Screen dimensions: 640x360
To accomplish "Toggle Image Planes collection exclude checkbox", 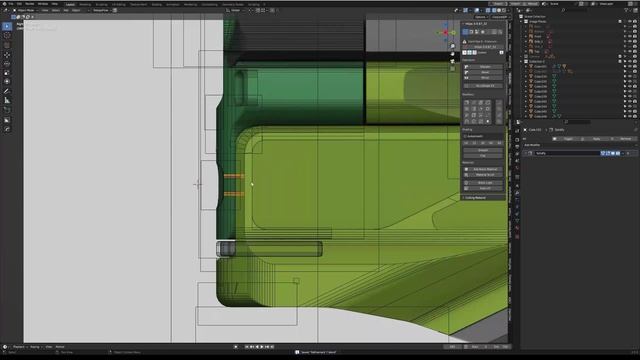I will click(620, 21).
